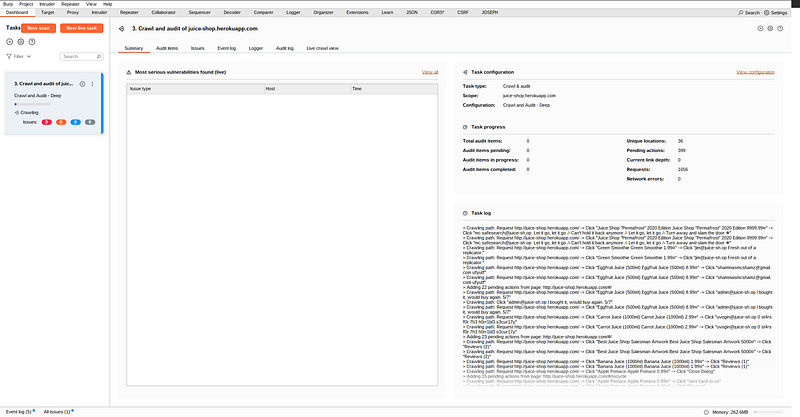Switch to the Target tab
The image size is (800, 417).
point(47,12)
